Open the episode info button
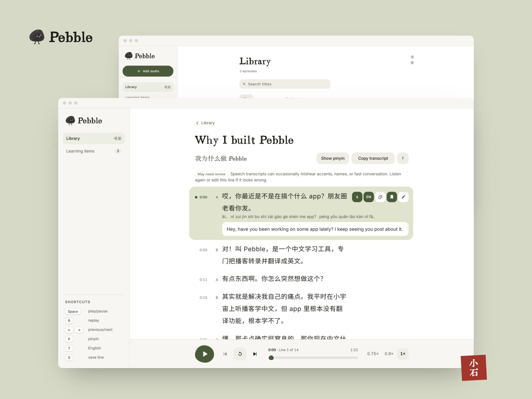 403,158
